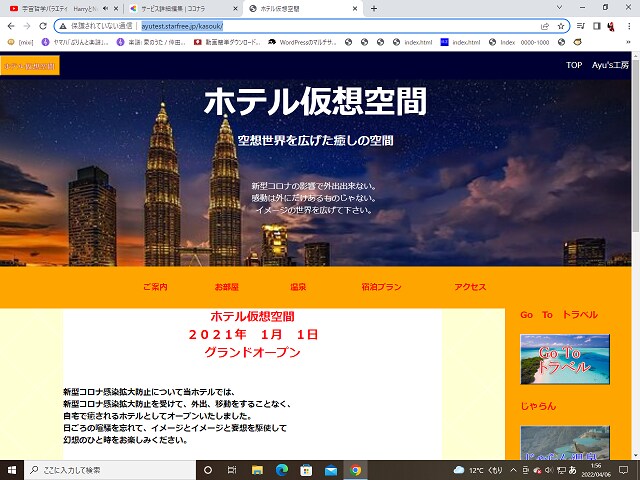Go to TOP in site header

point(574,65)
